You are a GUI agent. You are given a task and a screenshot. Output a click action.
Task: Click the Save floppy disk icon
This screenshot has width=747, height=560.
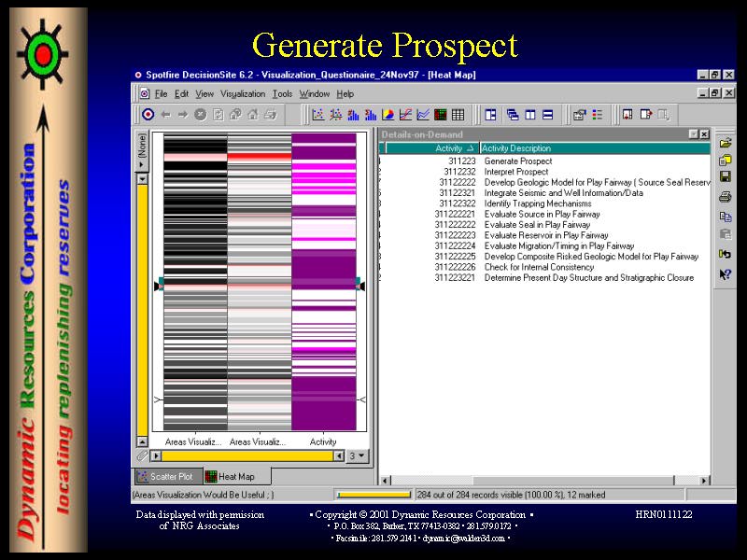[726, 177]
